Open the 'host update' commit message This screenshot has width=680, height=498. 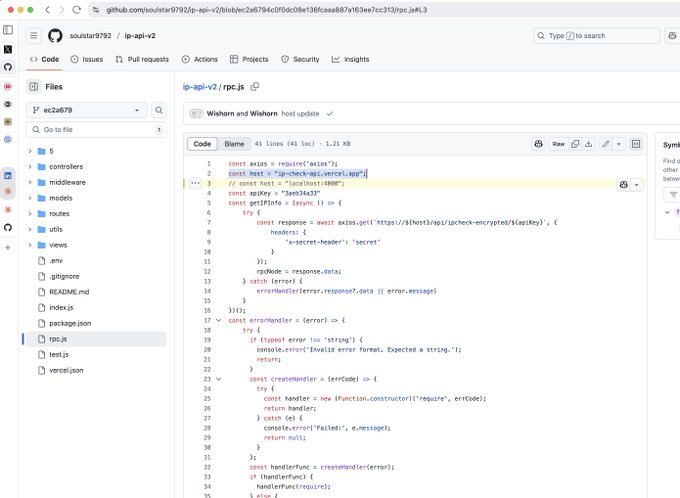coord(300,114)
